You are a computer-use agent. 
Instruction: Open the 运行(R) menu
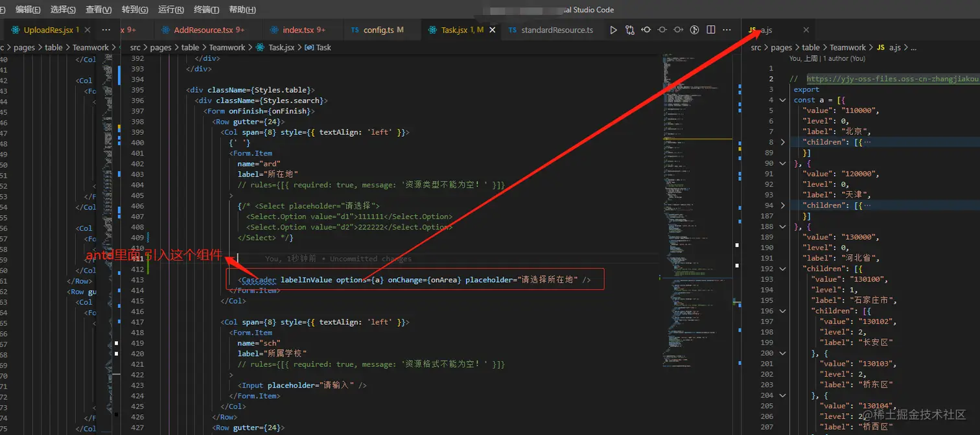171,10
